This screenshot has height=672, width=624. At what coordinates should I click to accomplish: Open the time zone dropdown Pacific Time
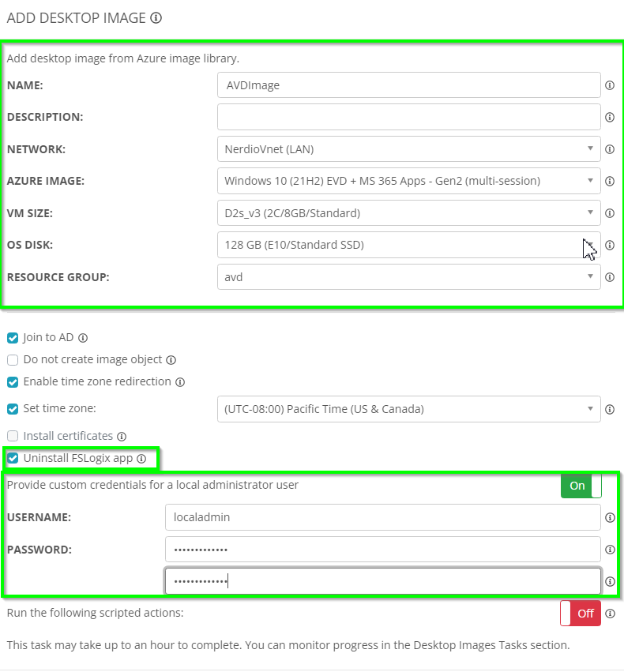pyautogui.click(x=409, y=409)
